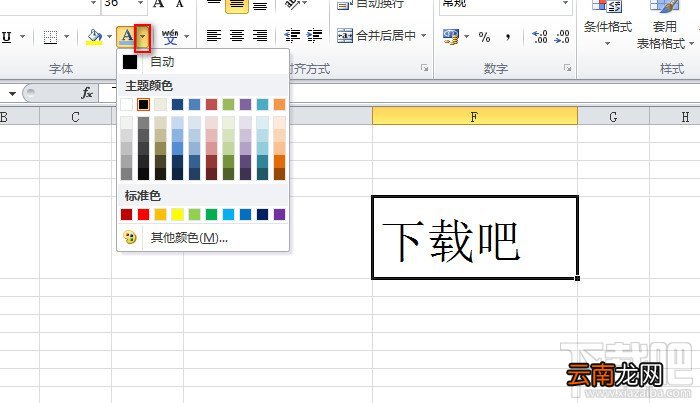
Task: Expand the phonetic guide dropdown arrow
Action: 187,37
